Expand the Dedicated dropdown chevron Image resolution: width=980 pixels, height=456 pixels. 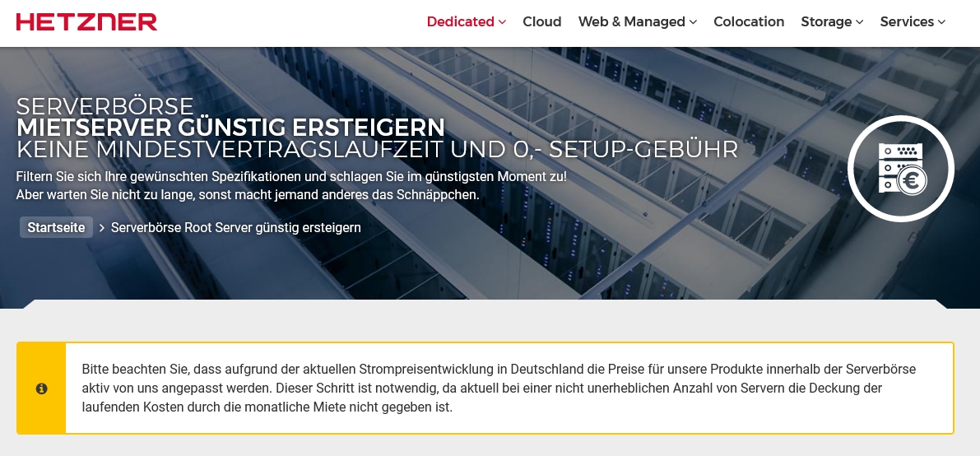tap(502, 22)
